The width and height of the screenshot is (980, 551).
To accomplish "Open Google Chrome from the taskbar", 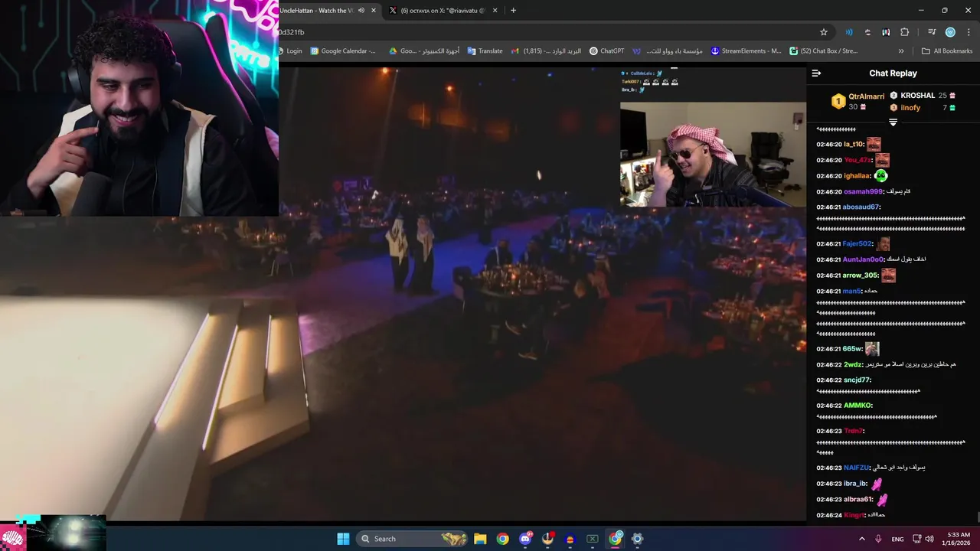I will 502,539.
